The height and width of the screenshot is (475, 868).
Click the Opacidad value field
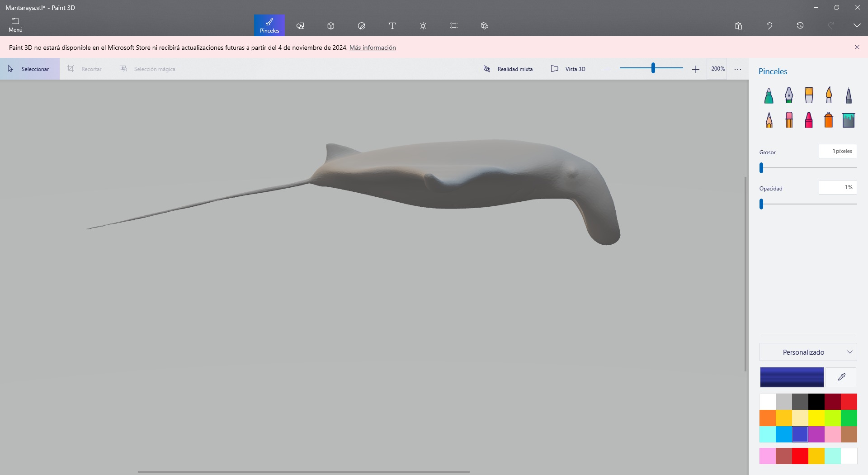click(838, 187)
